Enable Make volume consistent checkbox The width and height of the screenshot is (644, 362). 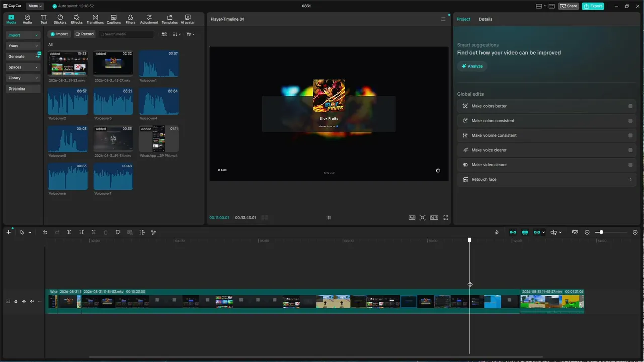pos(630,135)
